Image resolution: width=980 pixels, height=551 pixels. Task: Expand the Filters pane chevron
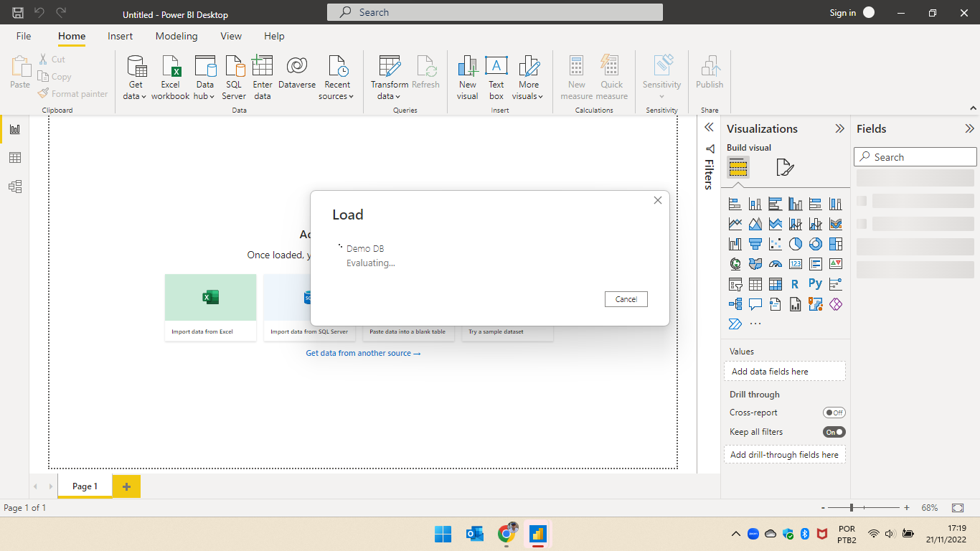tap(709, 128)
